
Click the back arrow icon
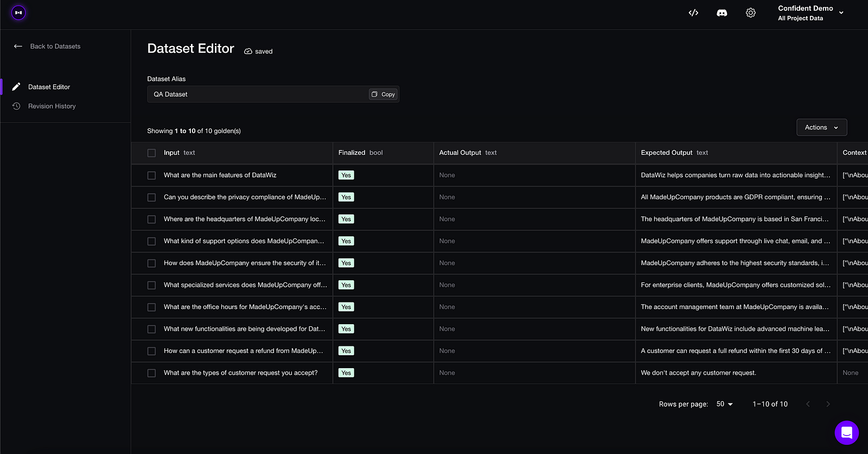[18, 46]
